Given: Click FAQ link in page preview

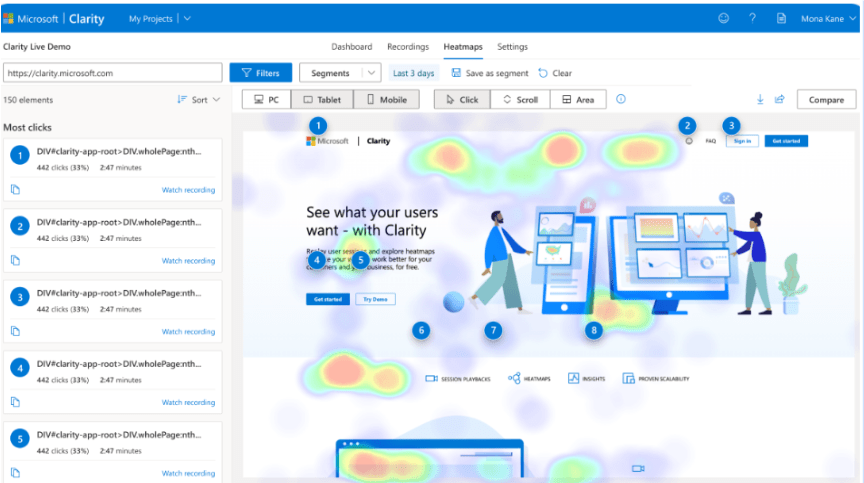Looking at the screenshot, I should click(711, 141).
